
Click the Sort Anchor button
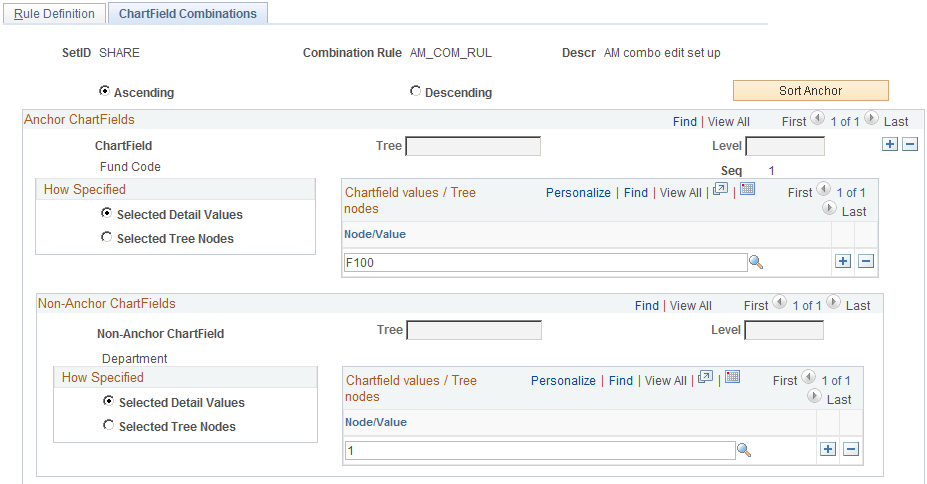pyautogui.click(x=811, y=90)
